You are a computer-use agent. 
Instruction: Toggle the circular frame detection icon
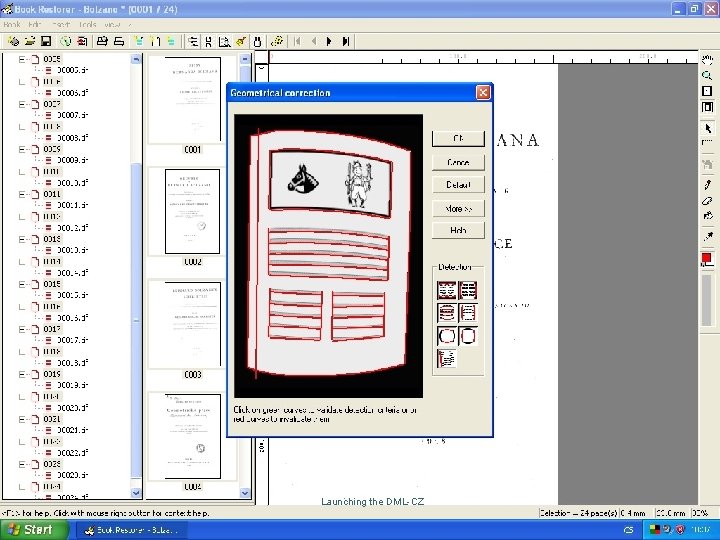[447, 336]
